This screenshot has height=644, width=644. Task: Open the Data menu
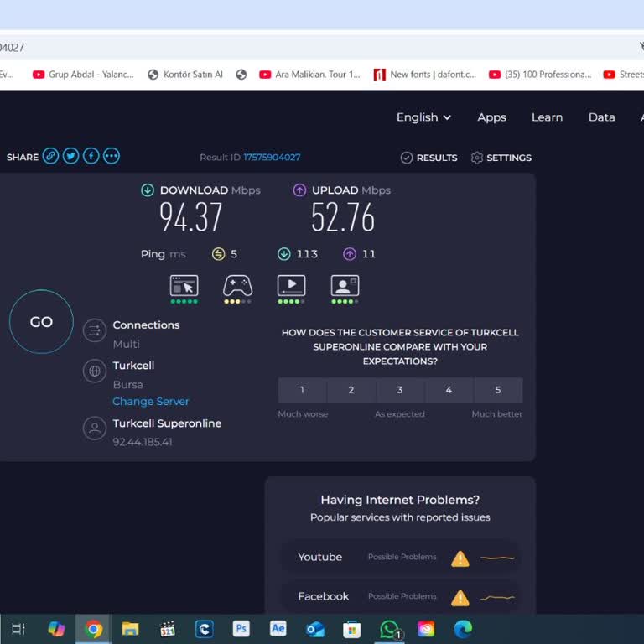[x=602, y=117]
